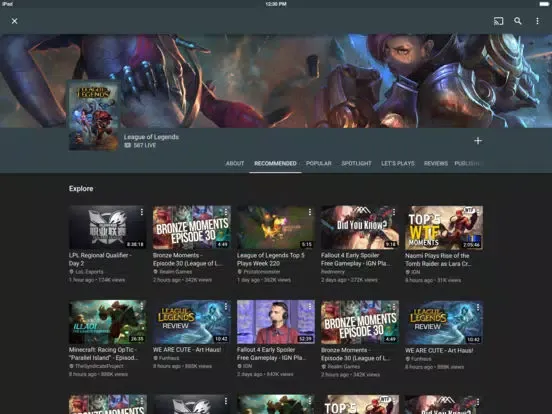Open title League of Legends Top 5 Plays Week 220
The image size is (552, 414).
(271, 259)
